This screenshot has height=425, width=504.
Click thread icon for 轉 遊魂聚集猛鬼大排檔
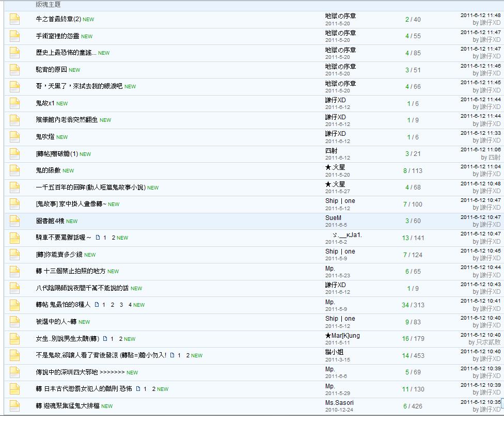point(14,406)
